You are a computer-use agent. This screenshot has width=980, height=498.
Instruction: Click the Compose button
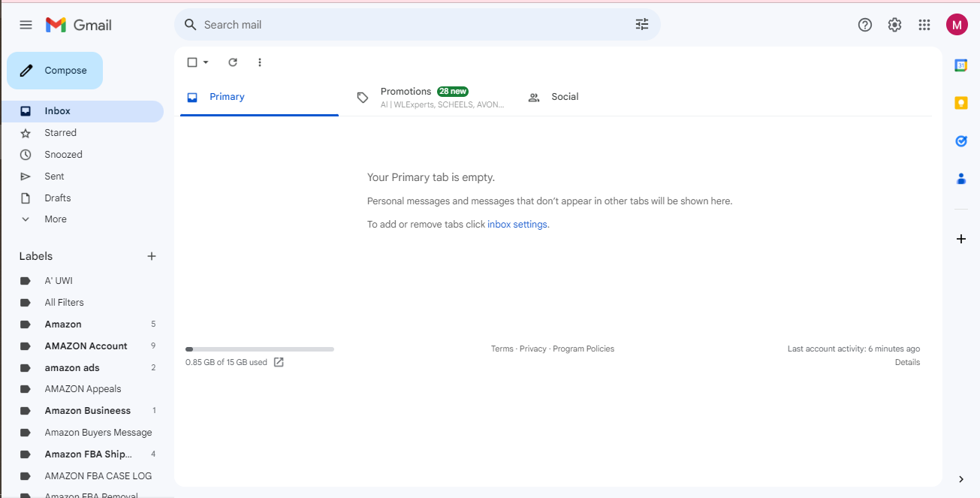(55, 71)
